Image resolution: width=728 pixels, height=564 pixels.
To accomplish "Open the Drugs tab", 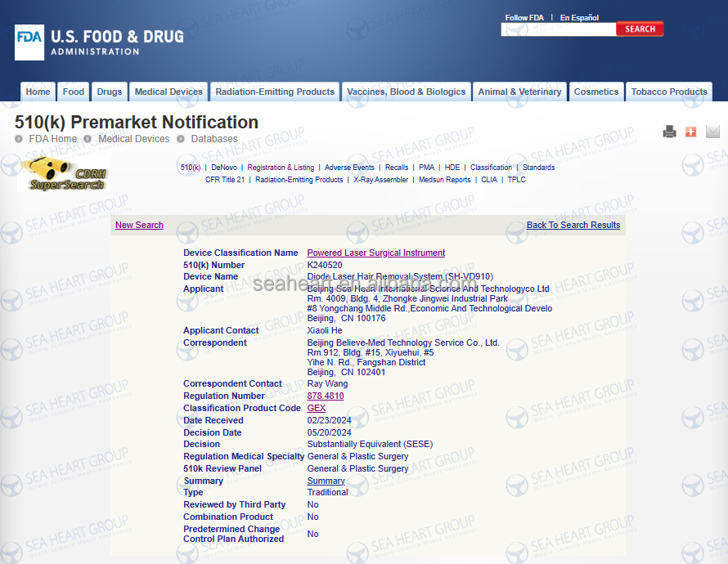I will (109, 92).
